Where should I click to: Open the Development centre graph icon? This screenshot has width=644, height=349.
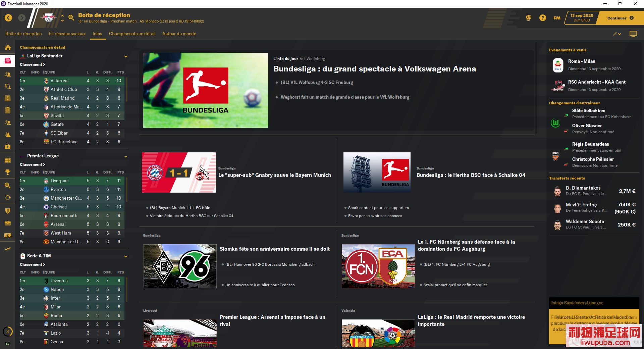[x=8, y=249]
